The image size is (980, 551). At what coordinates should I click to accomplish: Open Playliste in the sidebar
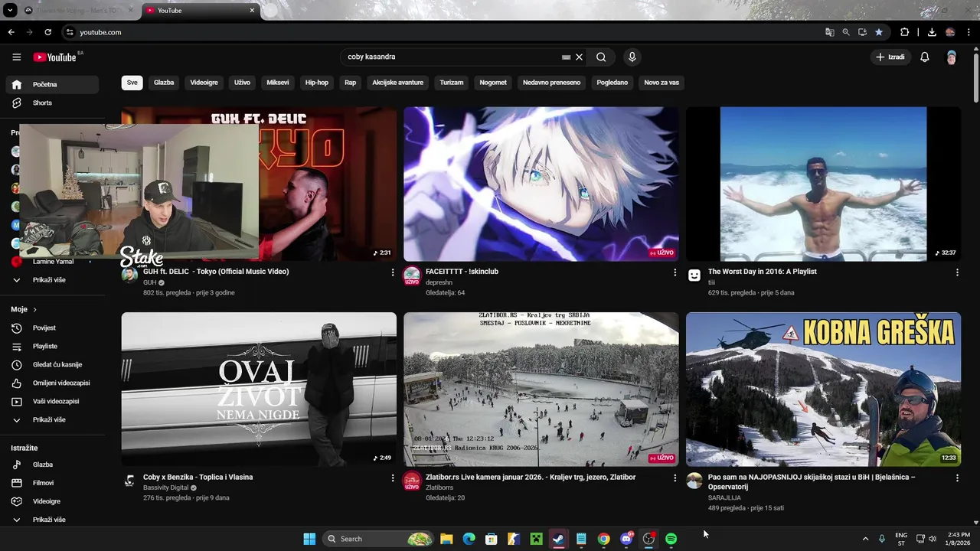point(54,346)
